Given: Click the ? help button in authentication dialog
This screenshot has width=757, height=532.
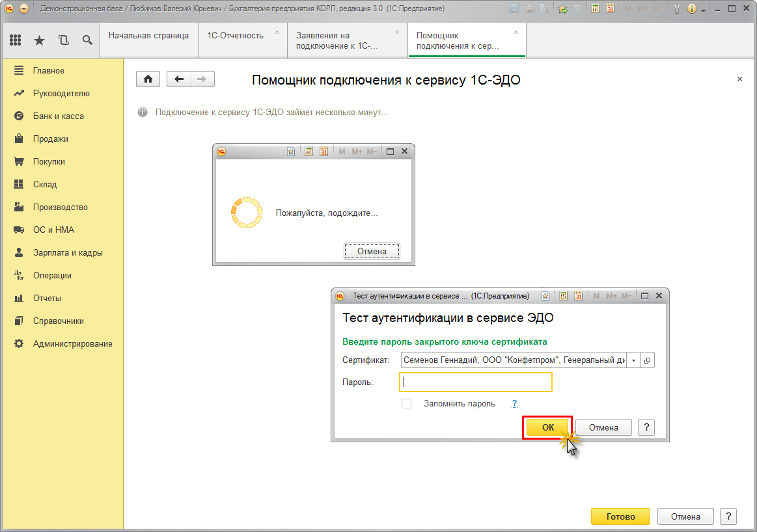Looking at the screenshot, I should point(646,427).
